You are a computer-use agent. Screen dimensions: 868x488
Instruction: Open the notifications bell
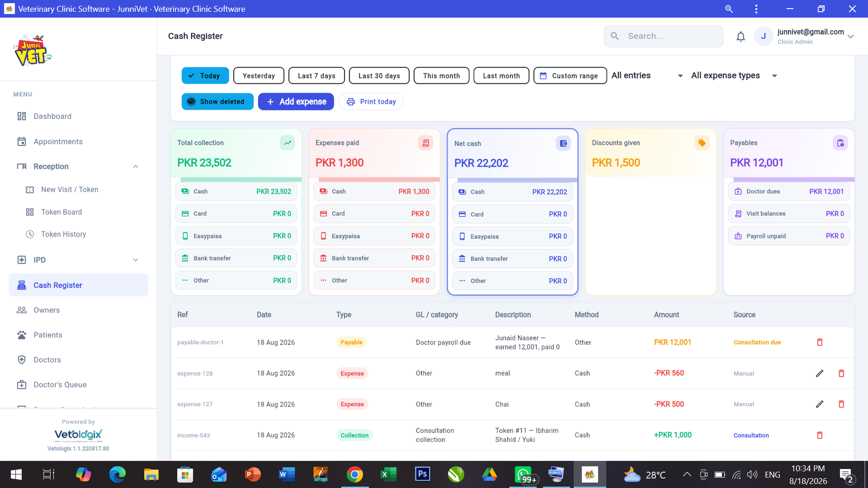point(741,36)
